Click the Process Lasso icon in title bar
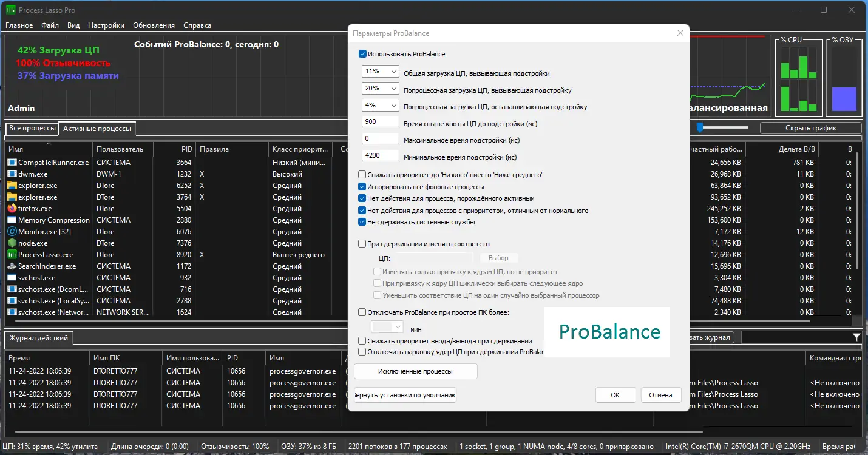Image resolution: width=868 pixels, height=455 pixels. pyautogui.click(x=11, y=10)
